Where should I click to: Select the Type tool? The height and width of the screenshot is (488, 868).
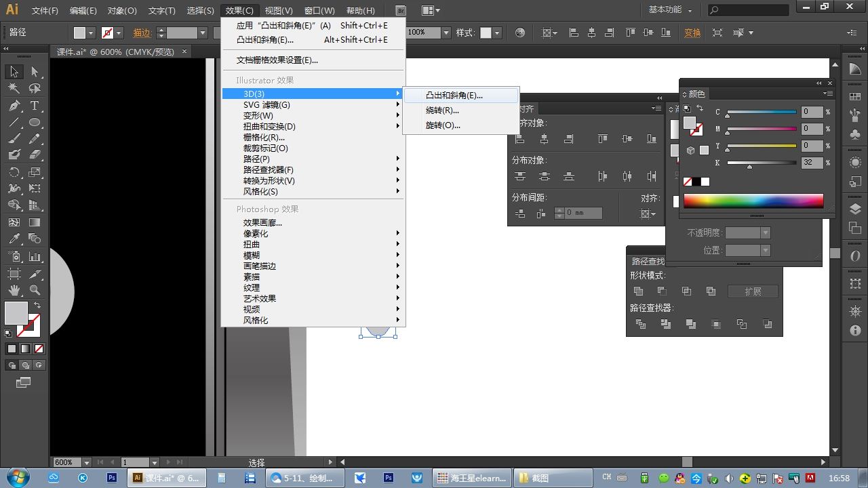pos(35,106)
